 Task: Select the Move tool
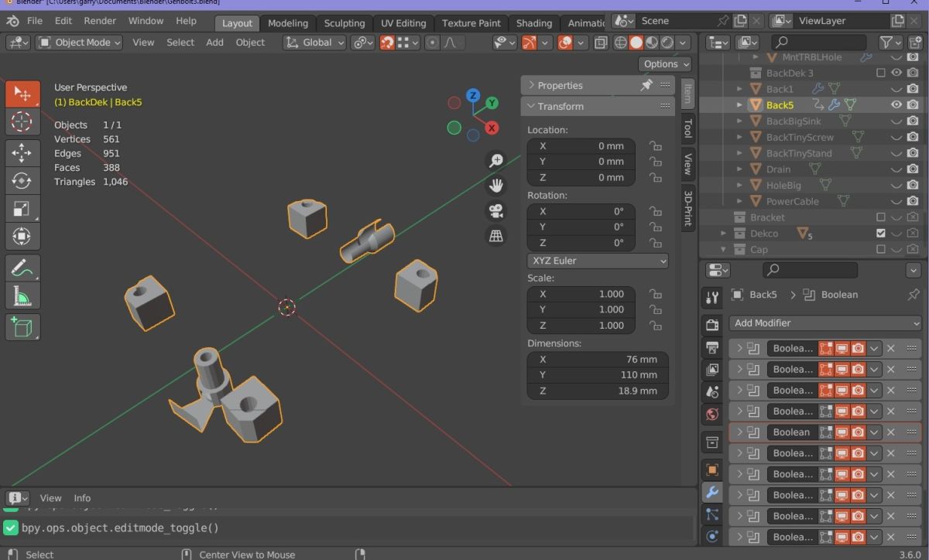tap(22, 152)
